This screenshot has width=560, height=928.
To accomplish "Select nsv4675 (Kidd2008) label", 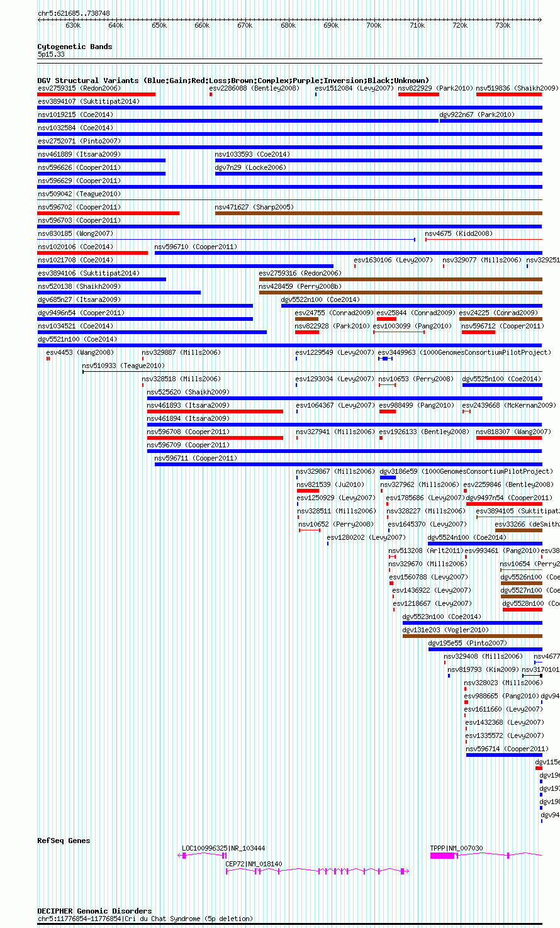I will tap(459, 234).
